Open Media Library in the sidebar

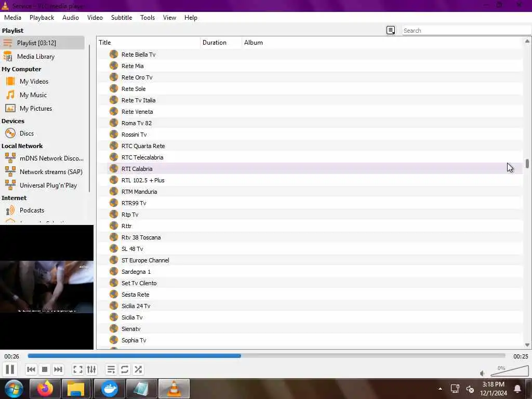(43, 56)
